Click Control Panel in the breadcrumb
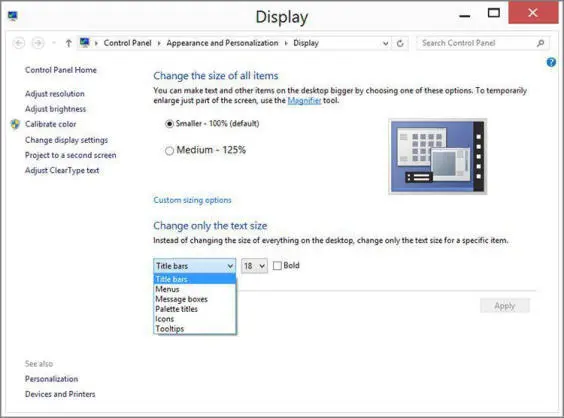 coord(127,43)
